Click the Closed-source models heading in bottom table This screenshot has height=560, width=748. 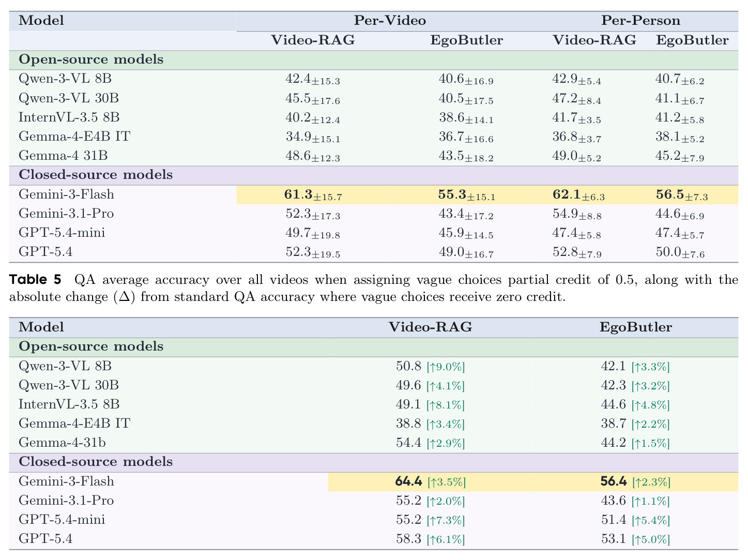96,462
